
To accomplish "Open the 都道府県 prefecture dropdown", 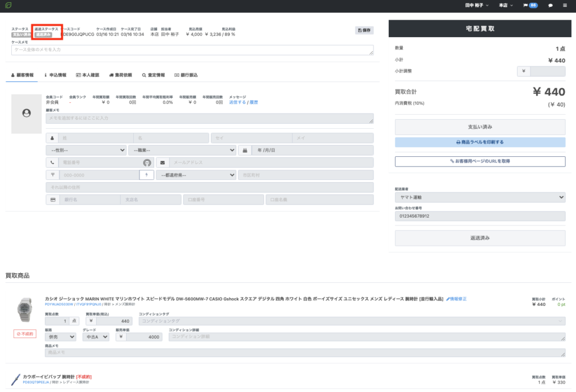I will click(x=196, y=175).
